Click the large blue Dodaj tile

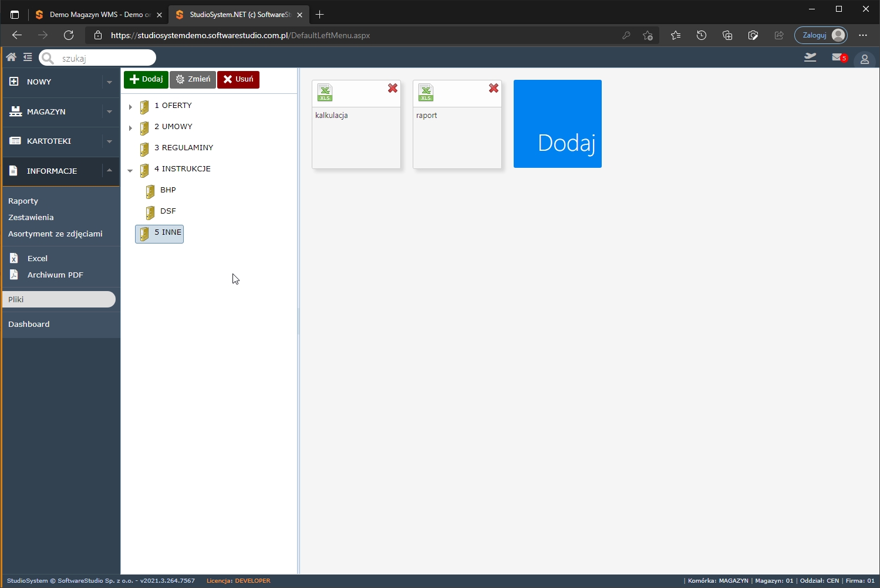(x=558, y=124)
